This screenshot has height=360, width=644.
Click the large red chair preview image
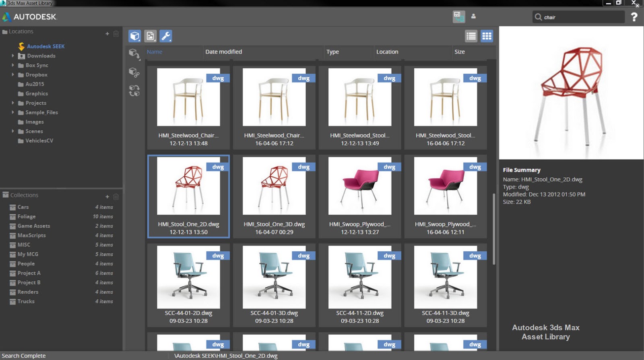[x=571, y=93]
